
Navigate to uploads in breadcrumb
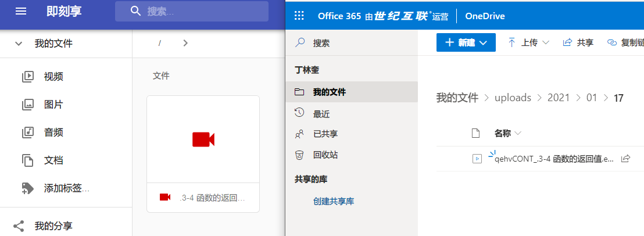tap(513, 98)
